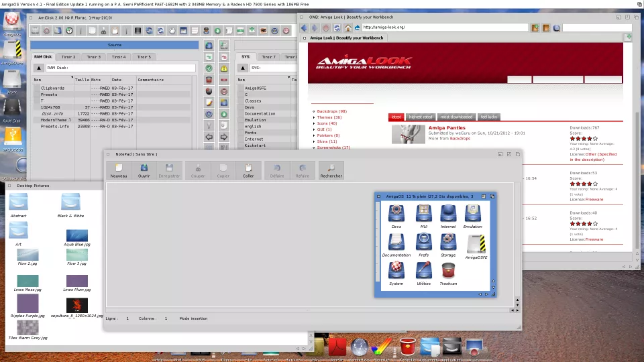Viewport: 644px width, 362px height.
Task: Select the 'most downloaded' tab
Action: pos(457,117)
